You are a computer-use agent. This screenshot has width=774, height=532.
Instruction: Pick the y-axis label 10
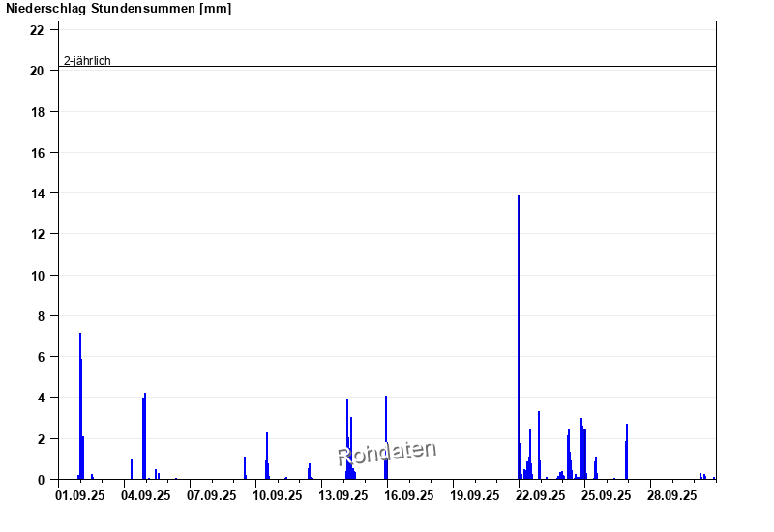tap(37, 276)
